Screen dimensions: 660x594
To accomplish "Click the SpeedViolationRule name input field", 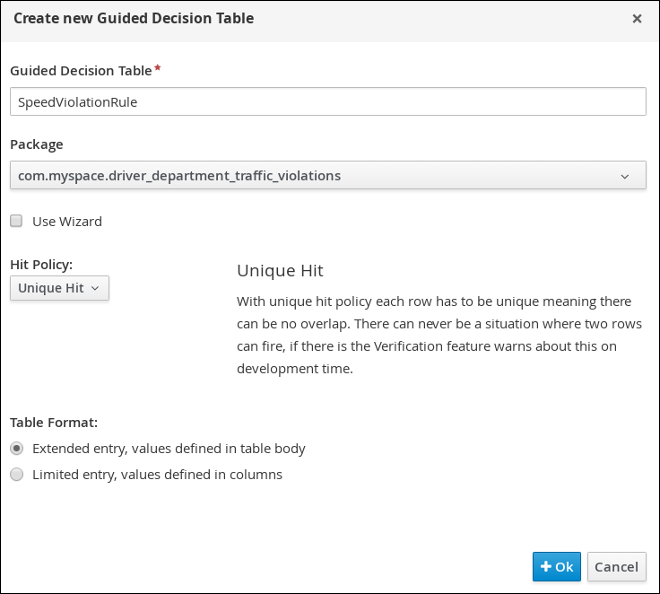I will [328, 102].
